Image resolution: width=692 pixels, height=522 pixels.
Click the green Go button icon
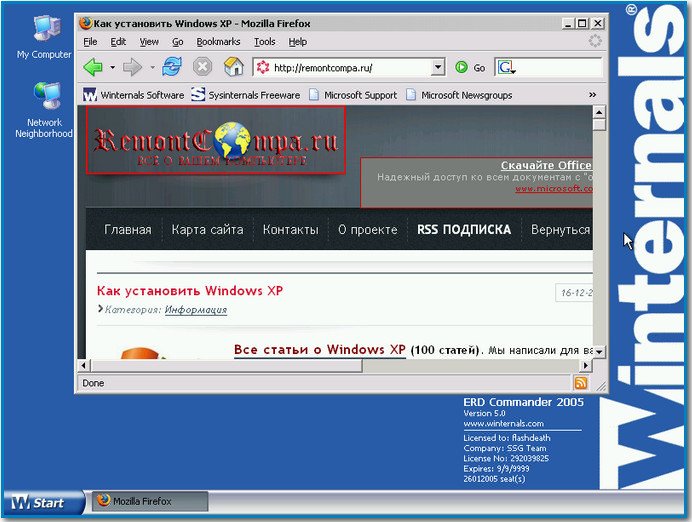[461, 67]
